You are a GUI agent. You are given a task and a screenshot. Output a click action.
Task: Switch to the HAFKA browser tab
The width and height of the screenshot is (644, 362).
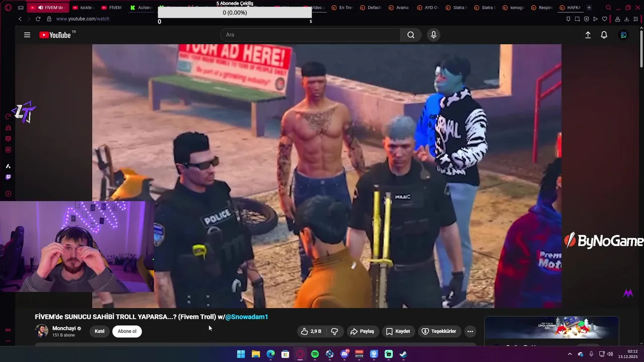tap(570, 8)
